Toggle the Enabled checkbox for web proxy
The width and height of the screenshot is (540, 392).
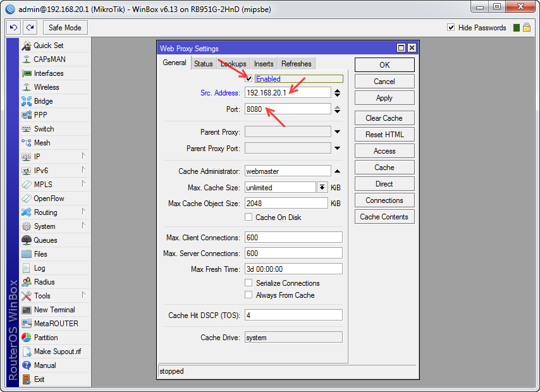pyautogui.click(x=249, y=78)
